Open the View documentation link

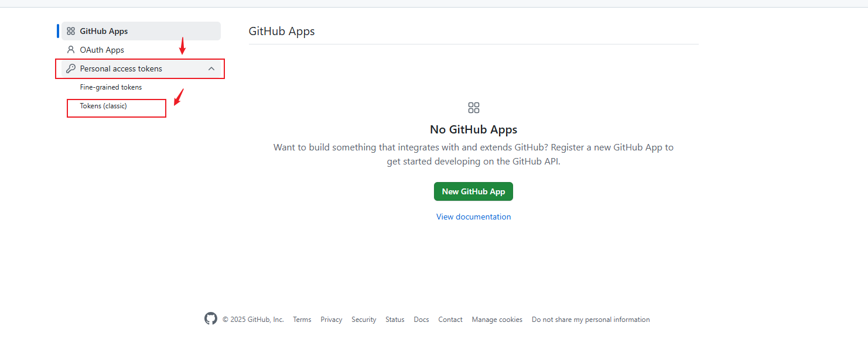pyautogui.click(x=473, y=217)
